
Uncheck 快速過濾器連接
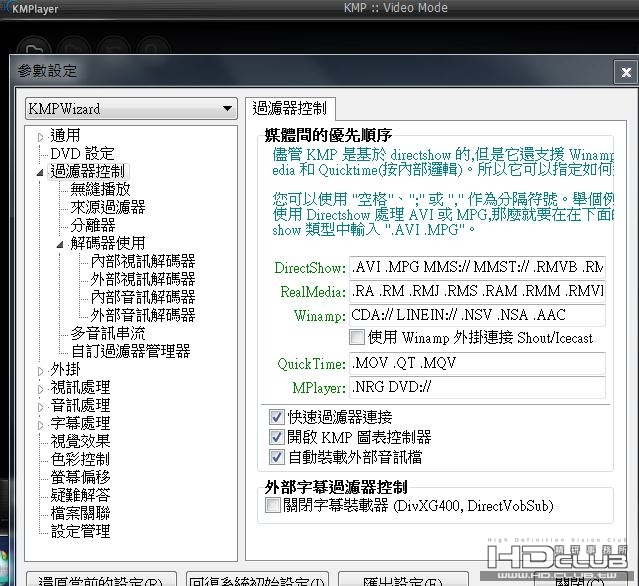coord(276,416)
